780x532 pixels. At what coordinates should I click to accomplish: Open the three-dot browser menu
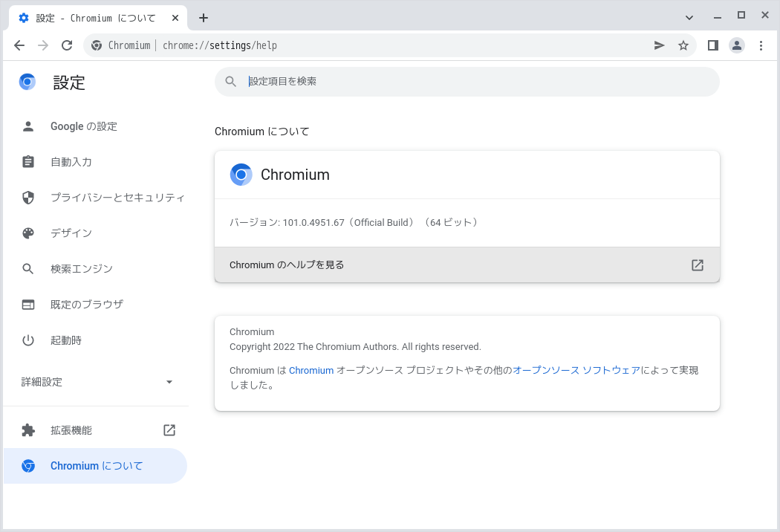(x=761, y=45)
